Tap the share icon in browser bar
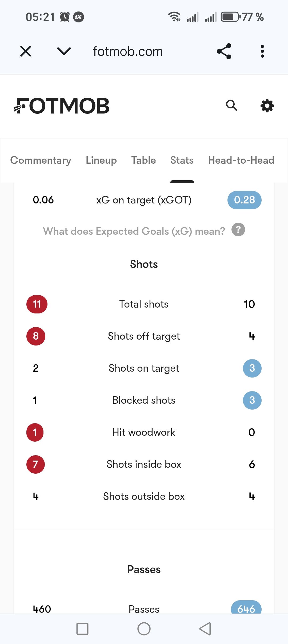 (224, 51)
